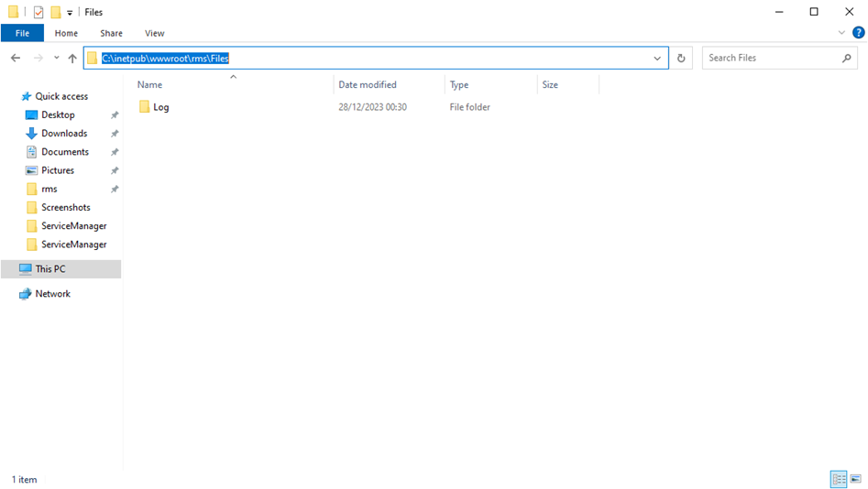868x489 pixels.
Task: Click the folder icon in title bar
Action: click(13, 12)
